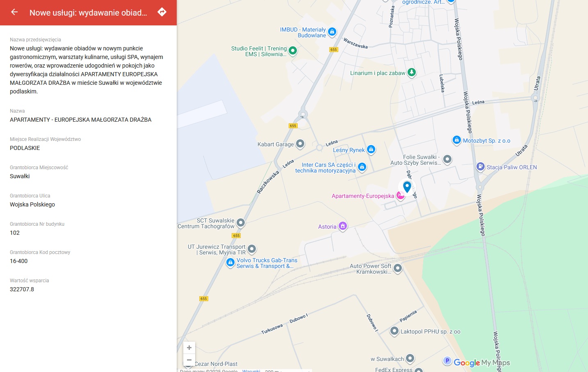Open the Kabart Garage marker

(x=300, y=144)
